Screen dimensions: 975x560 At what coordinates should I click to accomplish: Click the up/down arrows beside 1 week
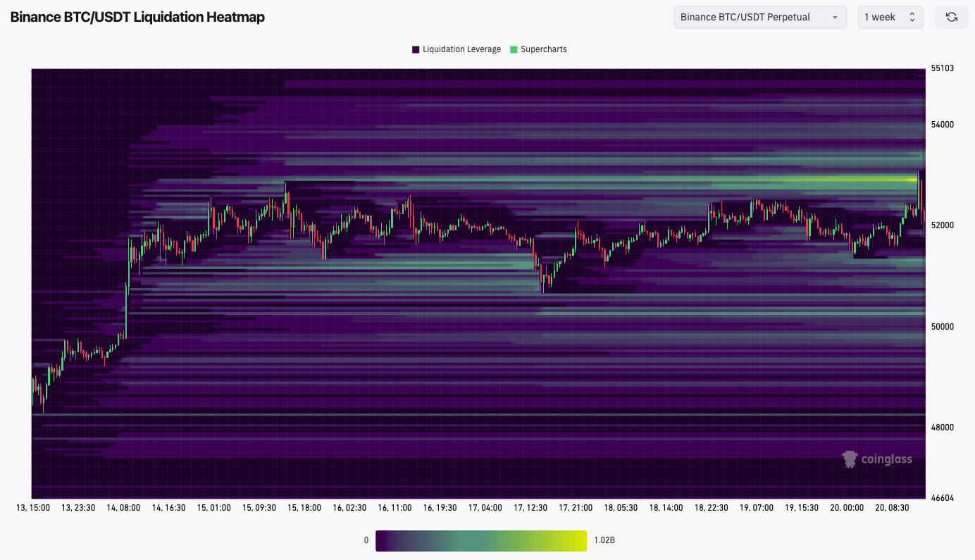point(912,17)
